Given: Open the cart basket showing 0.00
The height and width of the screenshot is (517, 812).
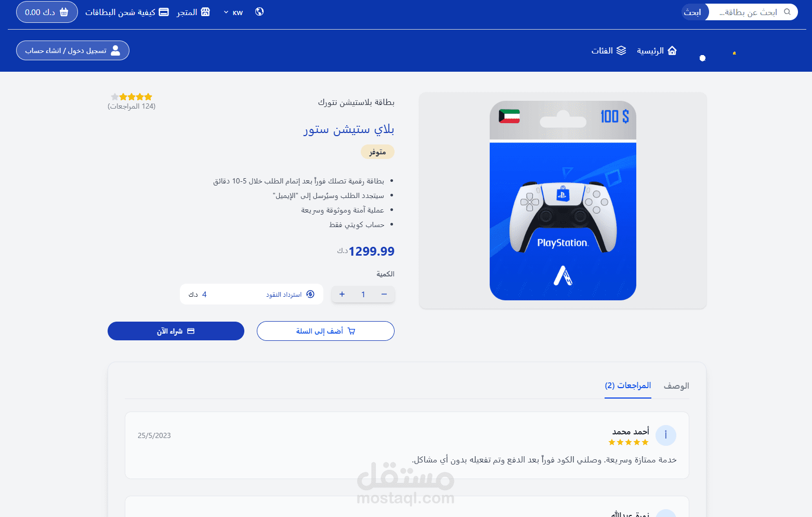Looking at the screenshot, I should click(47, 12).
